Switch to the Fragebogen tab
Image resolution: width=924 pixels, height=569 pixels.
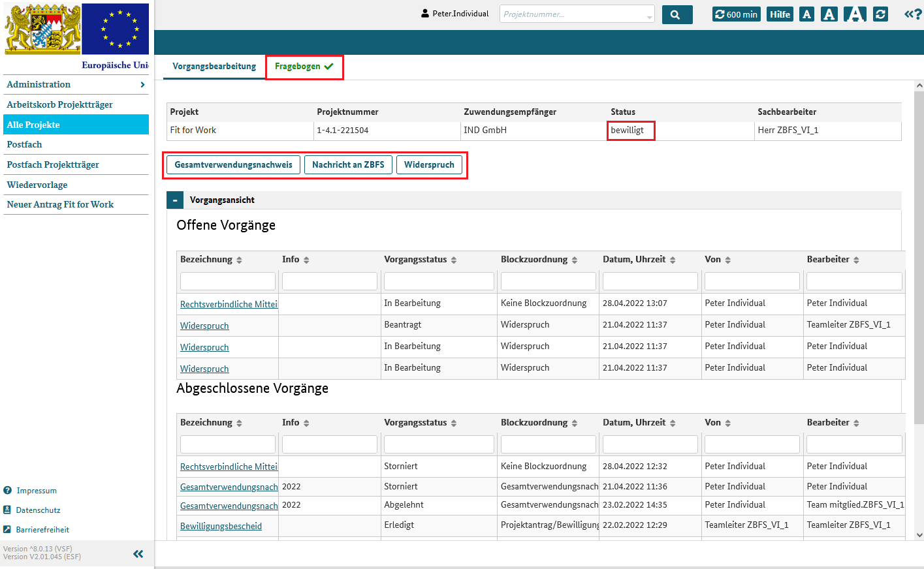pyautogui.click(x=304, y=67)
